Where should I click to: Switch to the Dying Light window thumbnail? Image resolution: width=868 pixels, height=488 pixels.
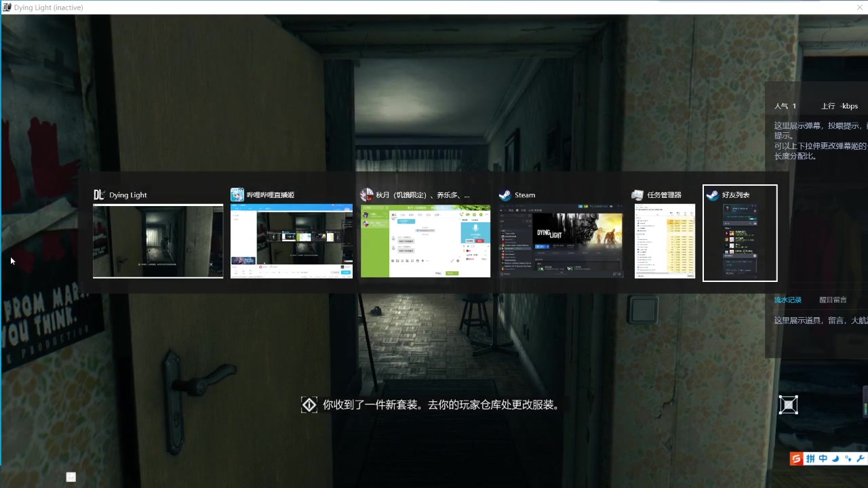(x=158, y=241)
